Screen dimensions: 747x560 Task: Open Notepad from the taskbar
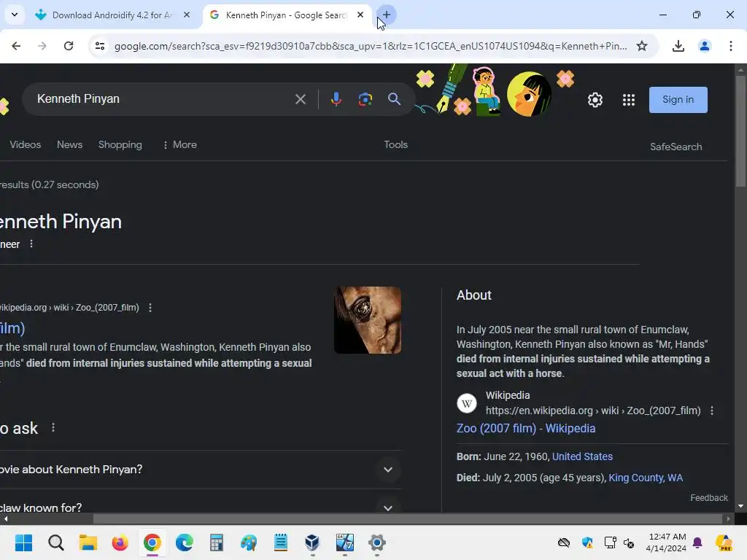281,542
